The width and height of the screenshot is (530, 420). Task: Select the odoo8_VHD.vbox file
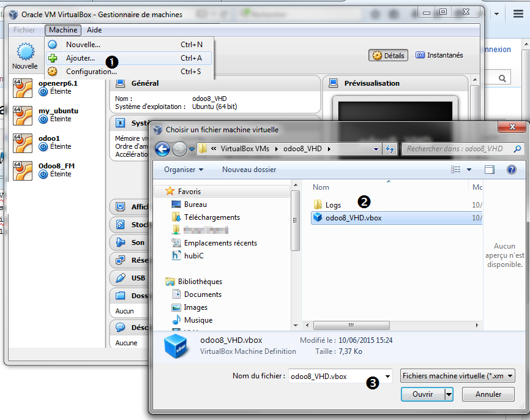(x=353, y=218)
